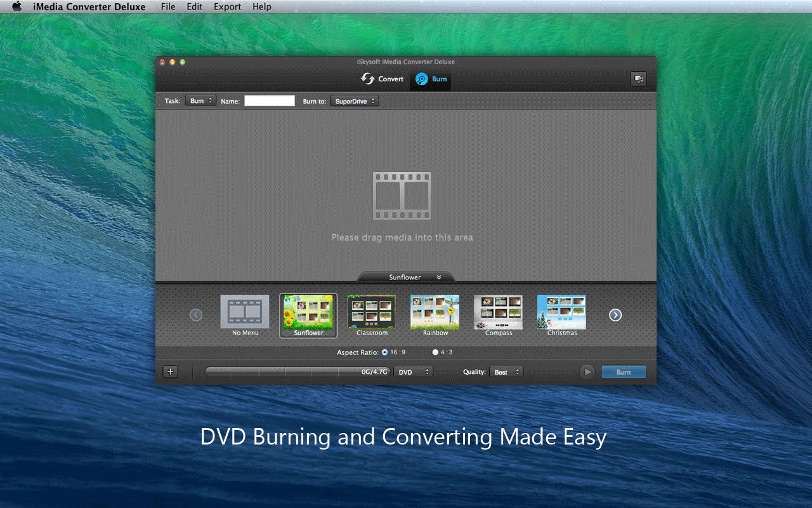Show next menu templates
The height and width of the screenshot is (508, 812).
tap(615, 315)
